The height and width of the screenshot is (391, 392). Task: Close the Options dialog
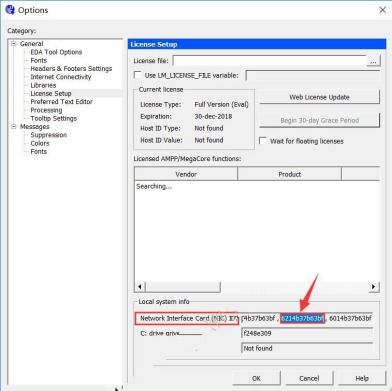[383, 10]
